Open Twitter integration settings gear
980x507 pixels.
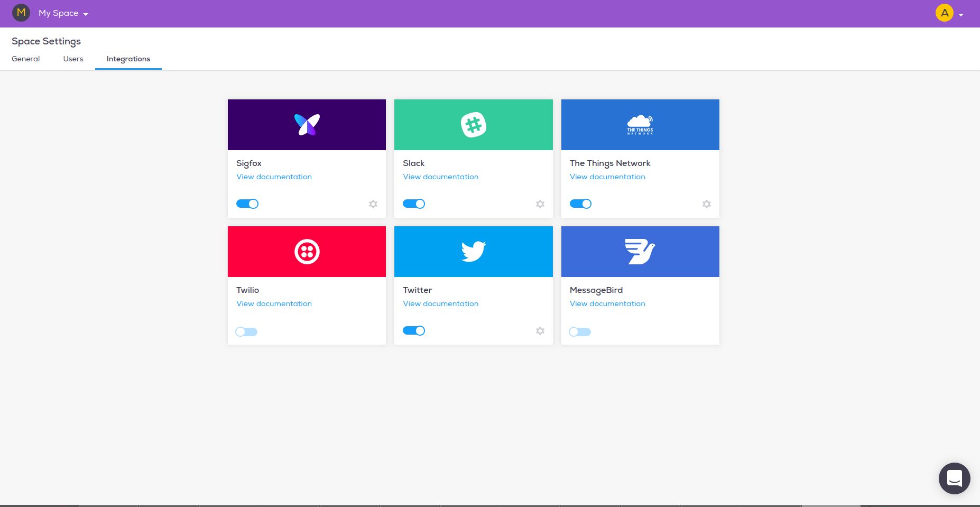click(540, 331)
